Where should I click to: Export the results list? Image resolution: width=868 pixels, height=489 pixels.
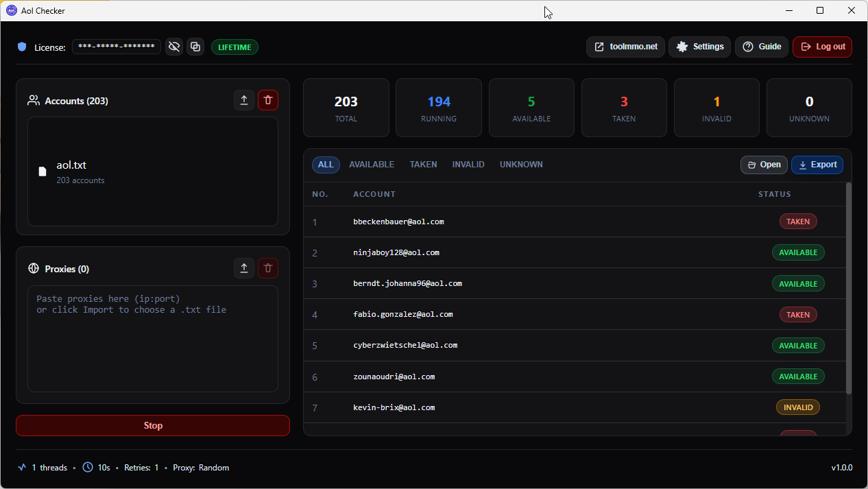(817, 165)
